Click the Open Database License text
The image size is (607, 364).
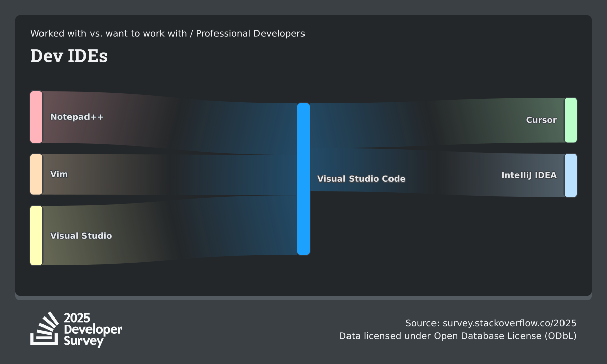[505, 336]
